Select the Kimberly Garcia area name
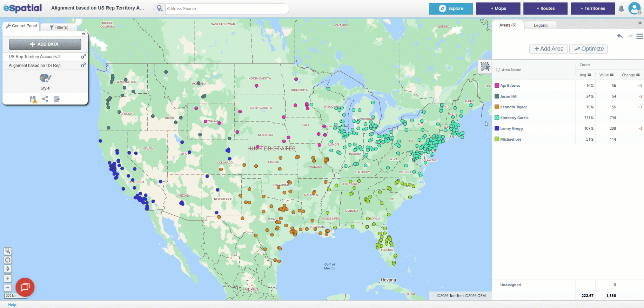 click(514, 118)
